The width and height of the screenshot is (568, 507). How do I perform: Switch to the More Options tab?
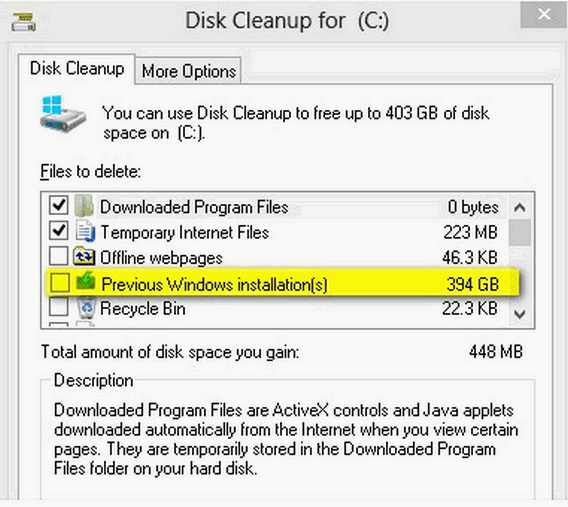188,71
